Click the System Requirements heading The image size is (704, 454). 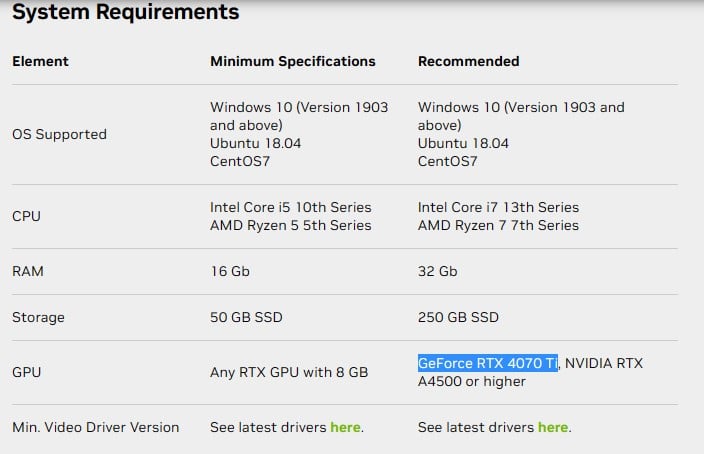tap(126, 12)
